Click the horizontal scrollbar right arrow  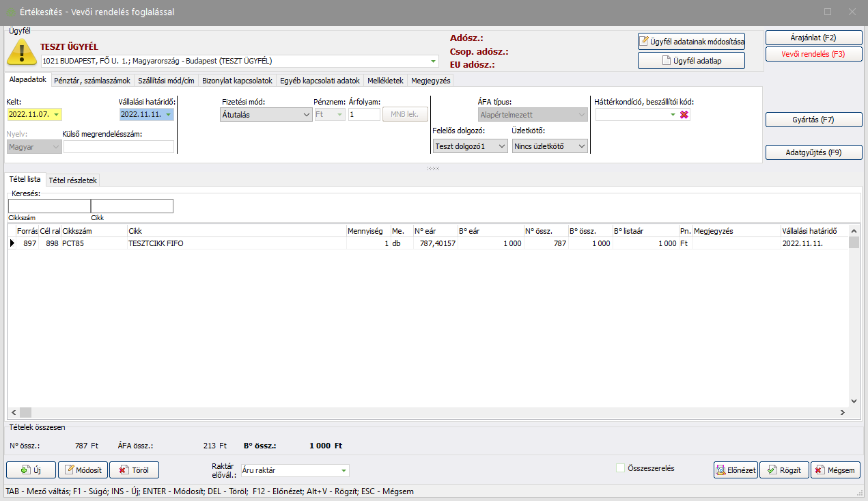(842, 412)
